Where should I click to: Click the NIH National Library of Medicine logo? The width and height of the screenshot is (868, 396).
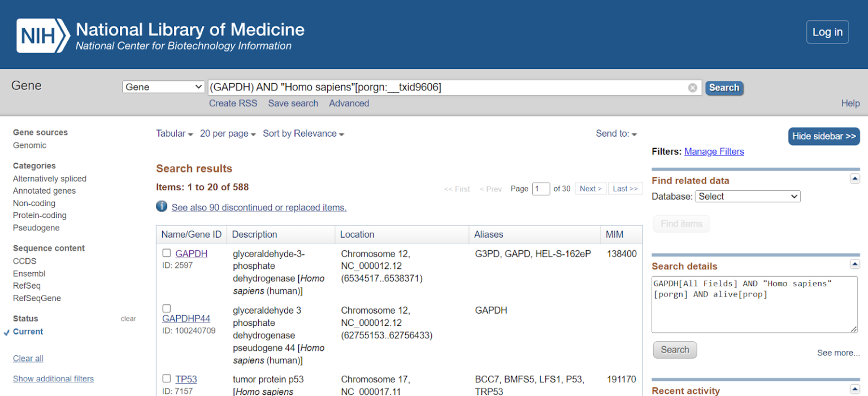point(160,35)
